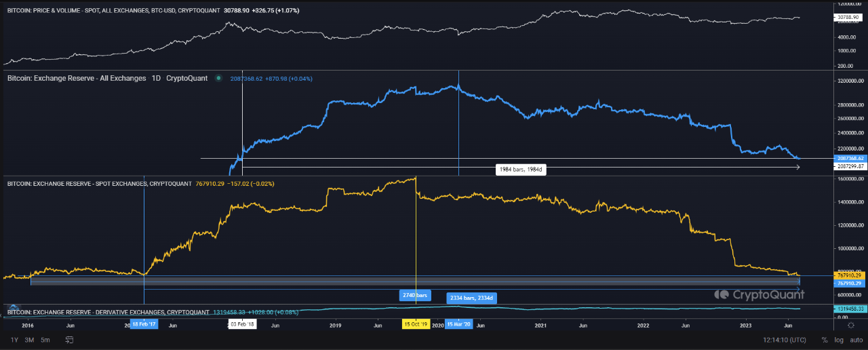Click the Exchange Reserve - All Exchanges legend title

pyautogui.click(x=77, y=79)
